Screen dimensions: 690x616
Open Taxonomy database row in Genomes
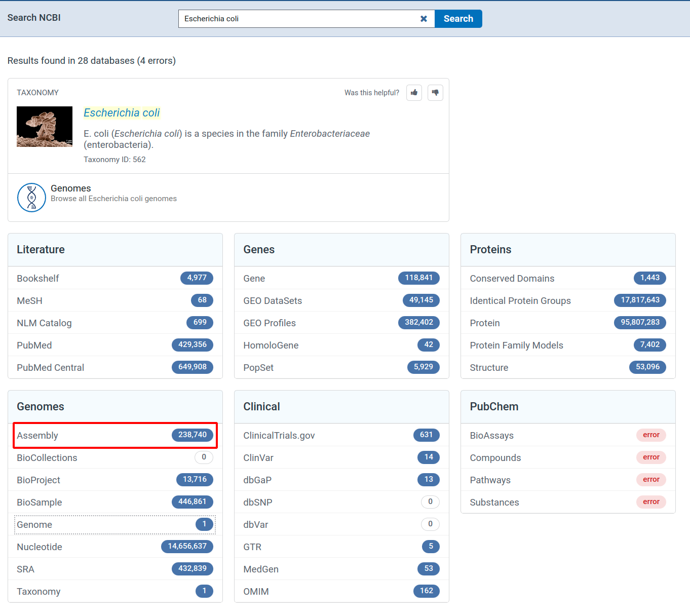(x=115, y=591)
